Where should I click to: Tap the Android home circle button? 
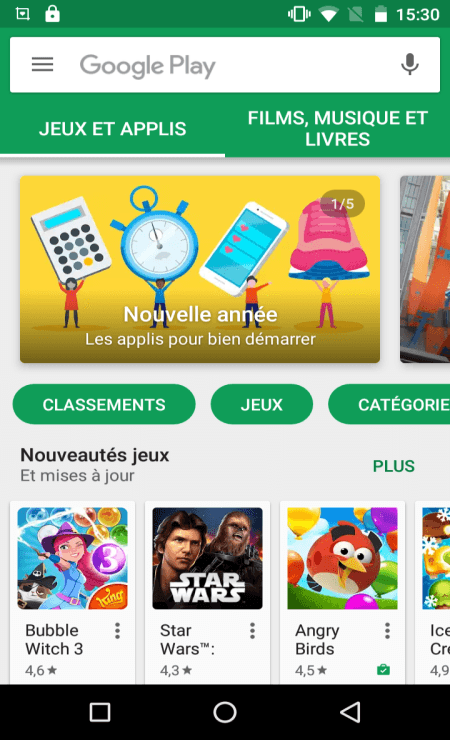point(225,712)
